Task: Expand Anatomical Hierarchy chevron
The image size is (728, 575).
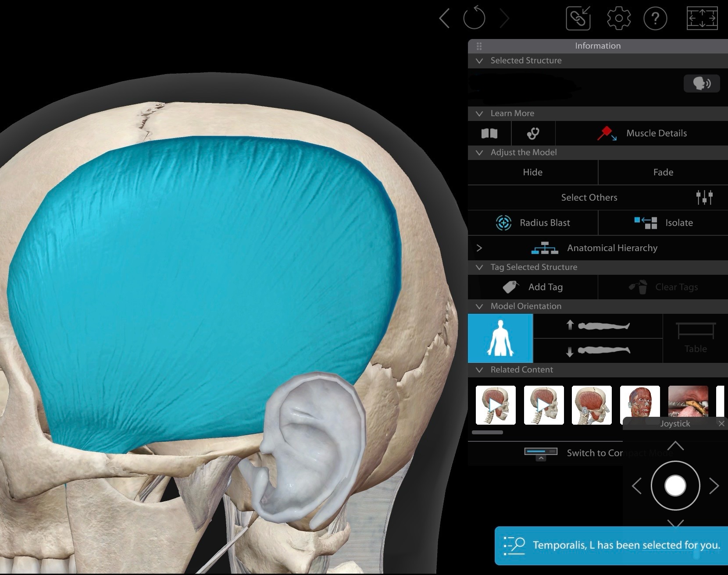Action: pos(479,248)
